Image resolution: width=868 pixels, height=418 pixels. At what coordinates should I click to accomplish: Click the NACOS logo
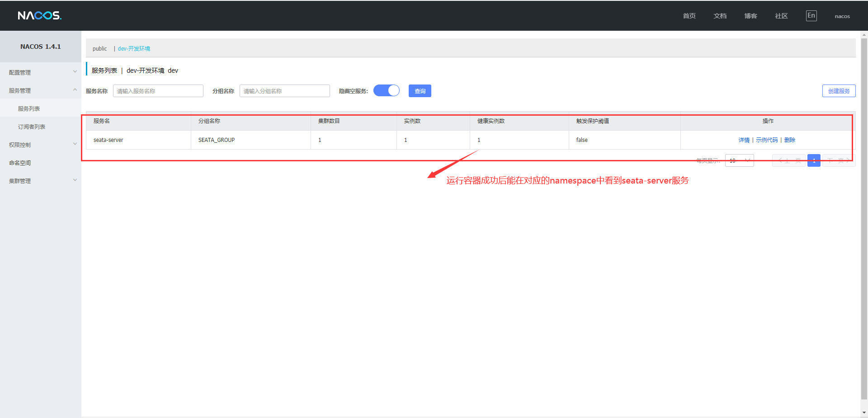coord(39,16)
